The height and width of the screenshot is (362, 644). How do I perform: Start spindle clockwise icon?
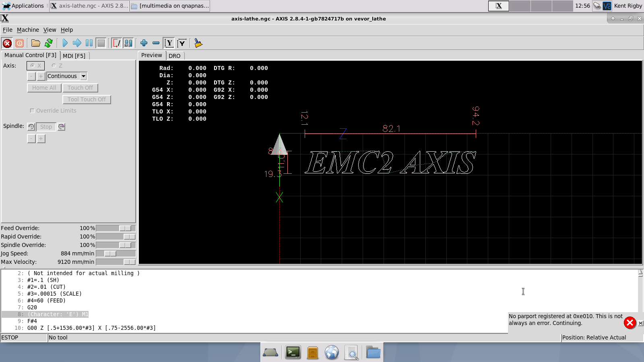(61, 127)
